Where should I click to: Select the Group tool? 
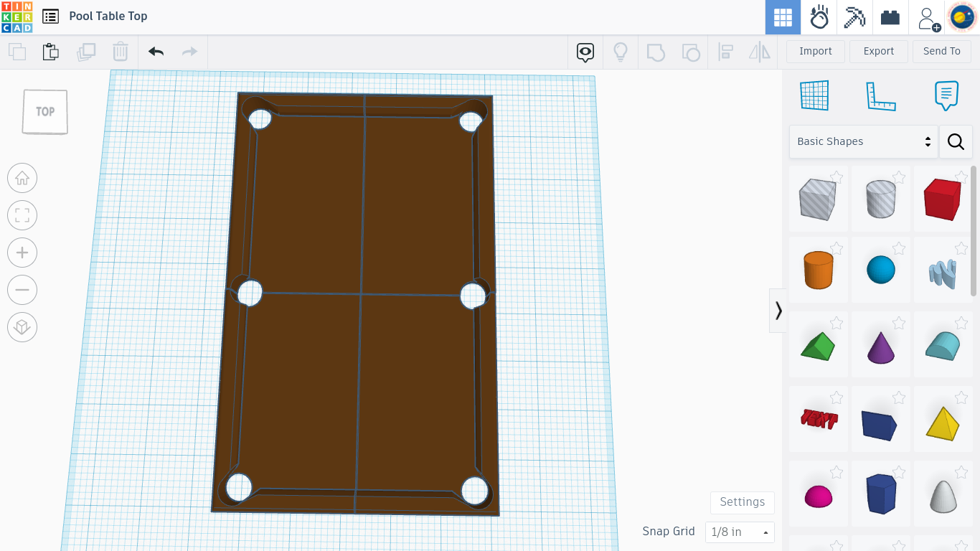[656, 52]
